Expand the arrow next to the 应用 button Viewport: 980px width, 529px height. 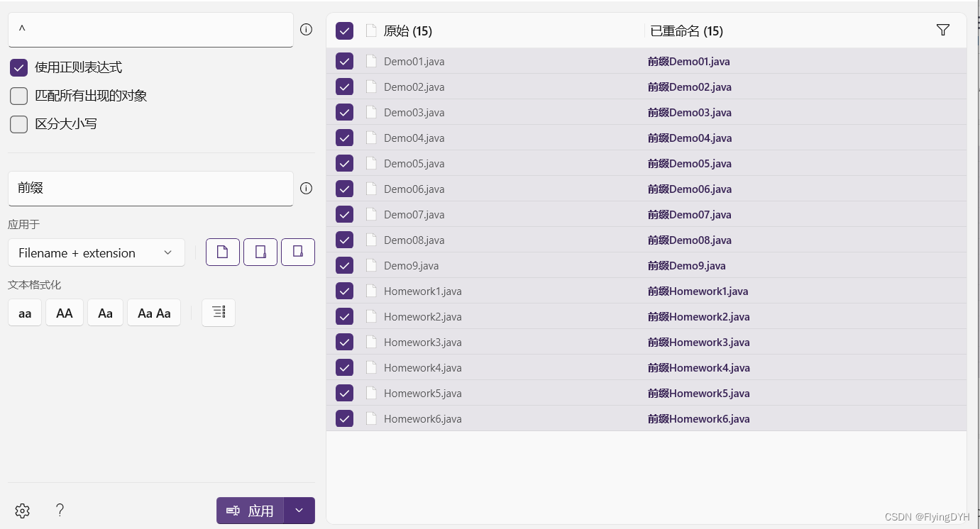tap(299, 511)
